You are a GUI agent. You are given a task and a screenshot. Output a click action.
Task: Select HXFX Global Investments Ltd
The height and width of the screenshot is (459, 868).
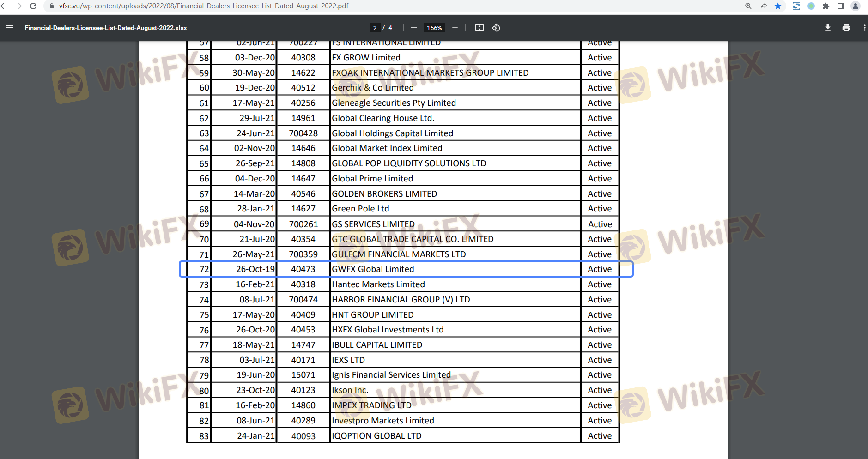click(388, 330)
